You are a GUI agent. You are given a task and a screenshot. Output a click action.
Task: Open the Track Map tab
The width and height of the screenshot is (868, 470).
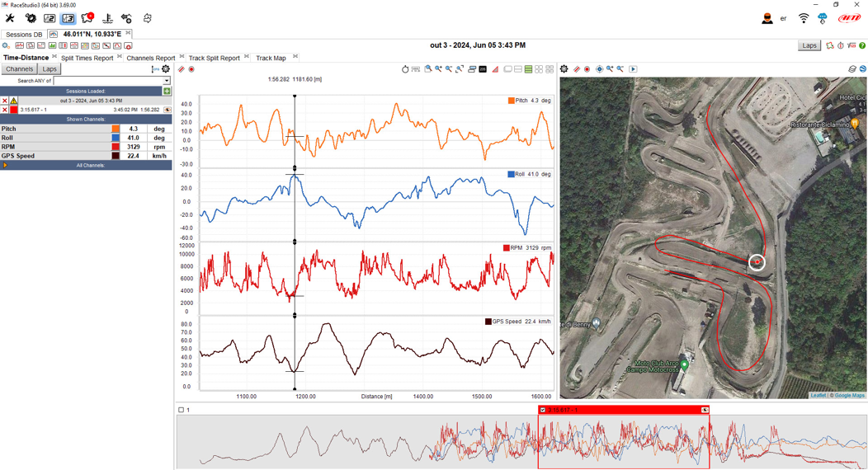point(271,59)
